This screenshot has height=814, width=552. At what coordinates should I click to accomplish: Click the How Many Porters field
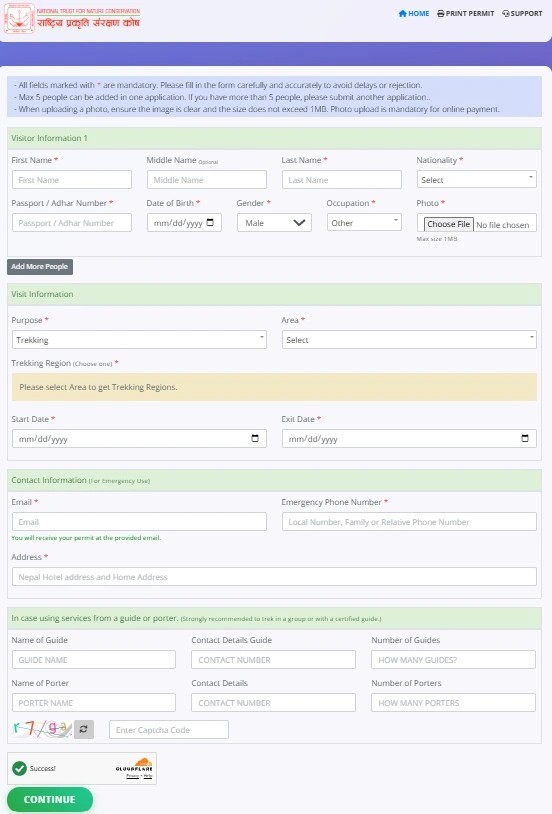(x=453, y=703)
